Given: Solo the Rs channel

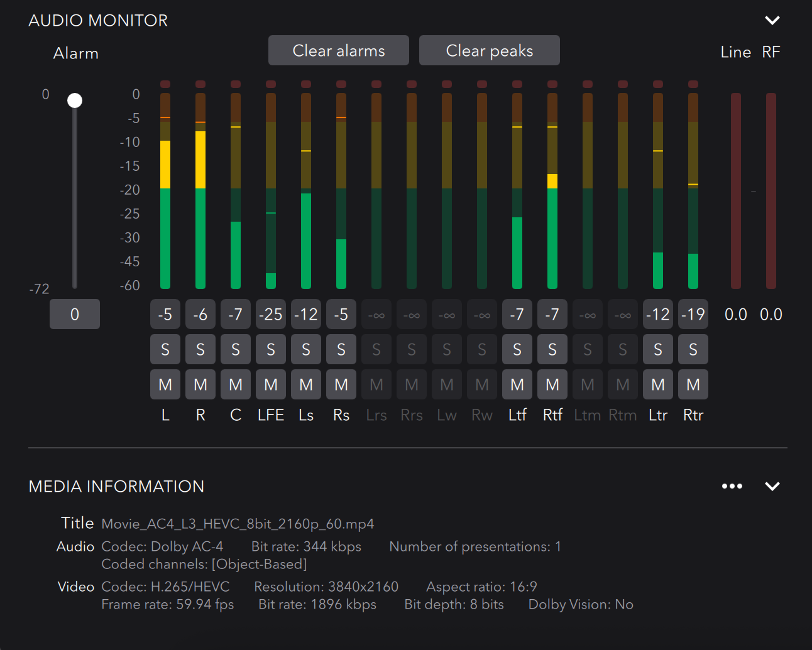Looking at the screenshot, I should tap(341, 349).
